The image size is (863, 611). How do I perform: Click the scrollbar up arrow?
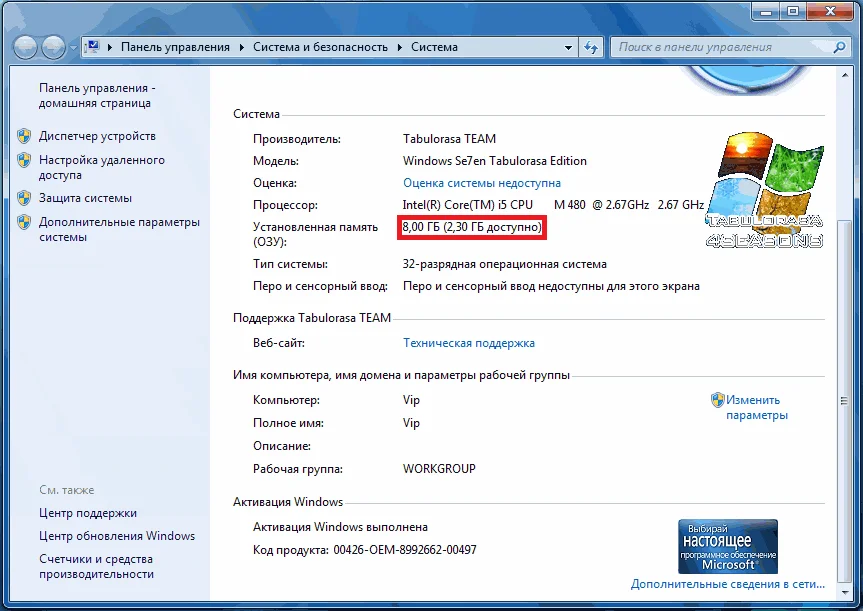pyautogui.click(x=844, y=75)
